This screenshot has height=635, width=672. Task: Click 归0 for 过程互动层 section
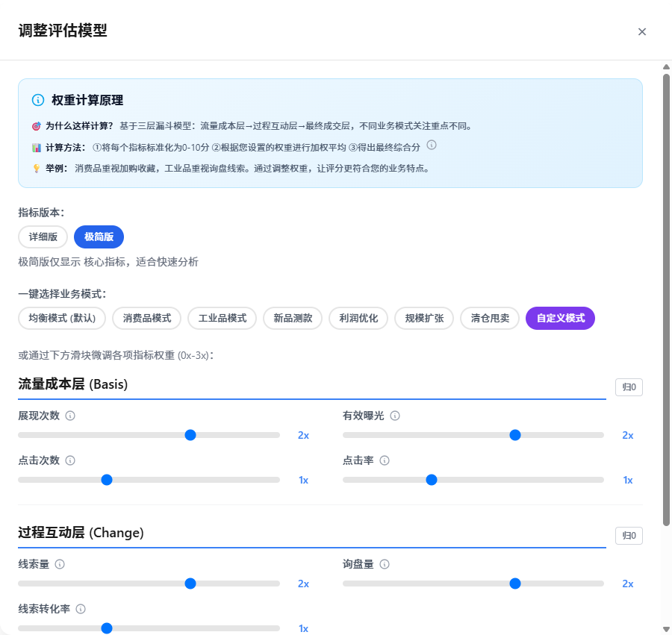[628, 536]
